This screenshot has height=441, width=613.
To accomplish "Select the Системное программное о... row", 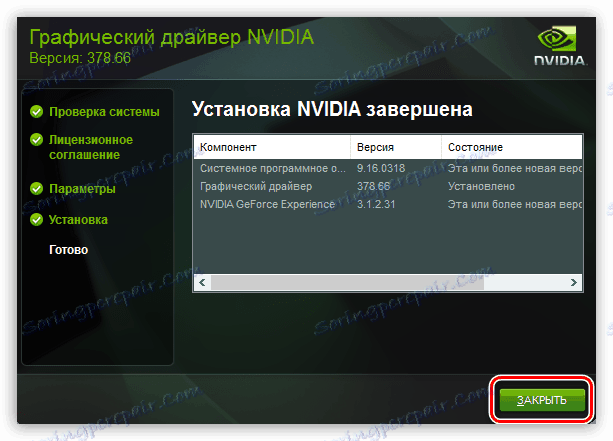I will point(388,169).
